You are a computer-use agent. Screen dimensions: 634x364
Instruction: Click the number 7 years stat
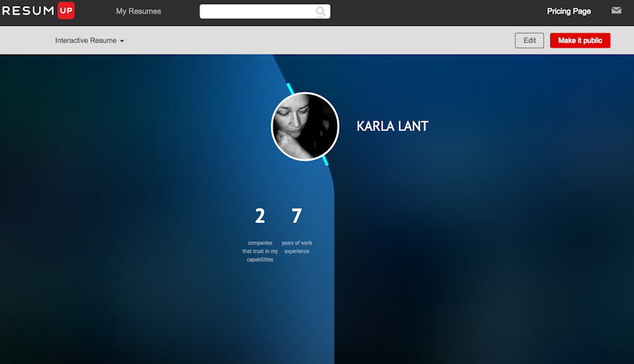(x=297, y=216)
